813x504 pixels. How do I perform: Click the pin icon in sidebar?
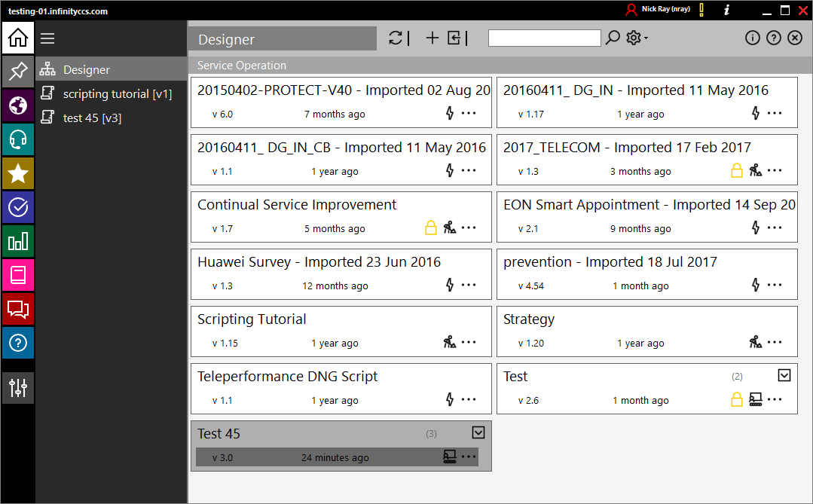17,71
